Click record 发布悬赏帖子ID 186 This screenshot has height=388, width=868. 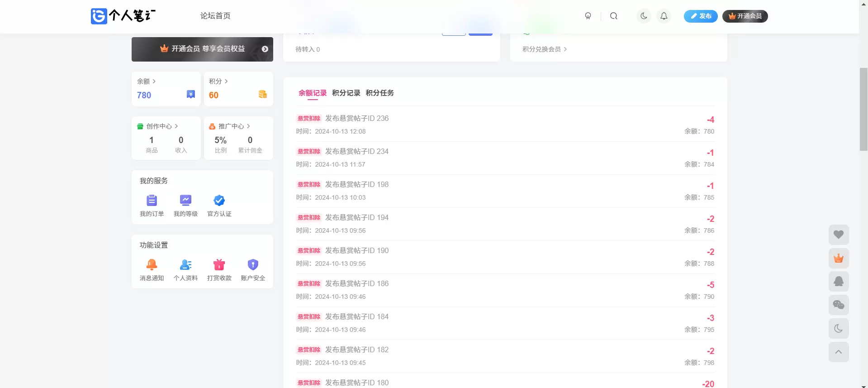(x=357, y=283)
